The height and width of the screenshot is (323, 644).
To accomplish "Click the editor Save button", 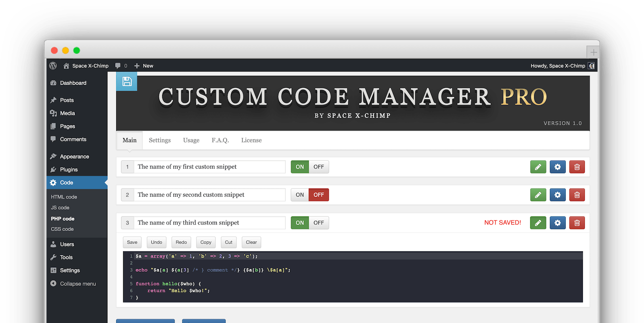I will [x=132, y=242].
